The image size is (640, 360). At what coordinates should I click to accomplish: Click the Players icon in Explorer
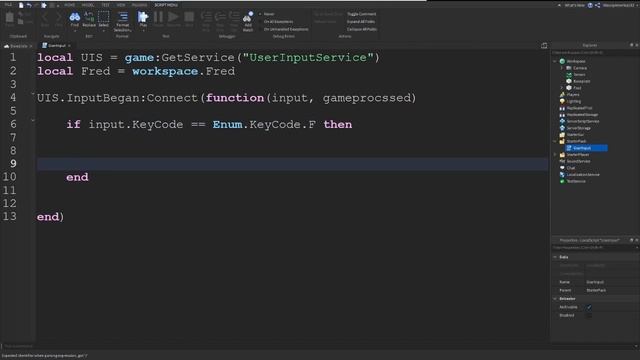coord(562,94)
